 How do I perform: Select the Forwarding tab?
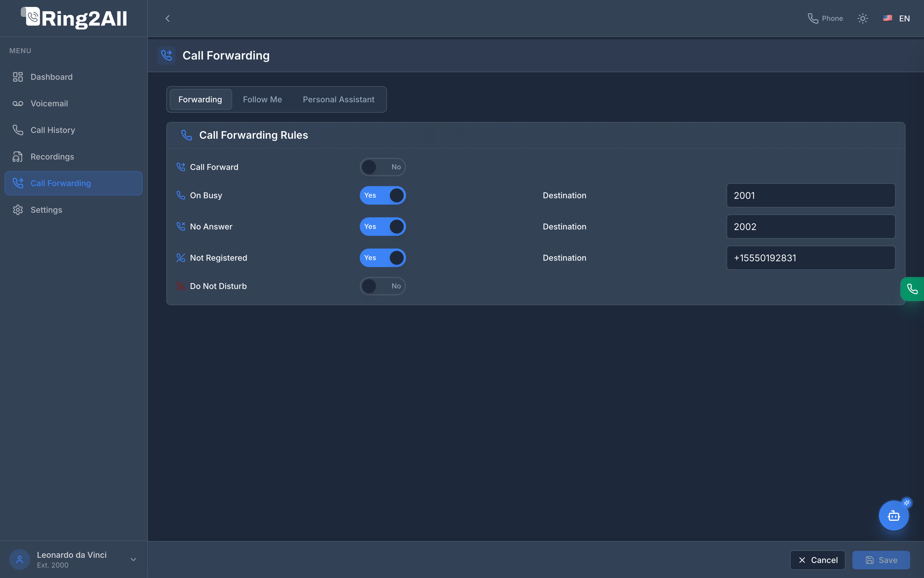pyautogui.click(x=200, y=99)
